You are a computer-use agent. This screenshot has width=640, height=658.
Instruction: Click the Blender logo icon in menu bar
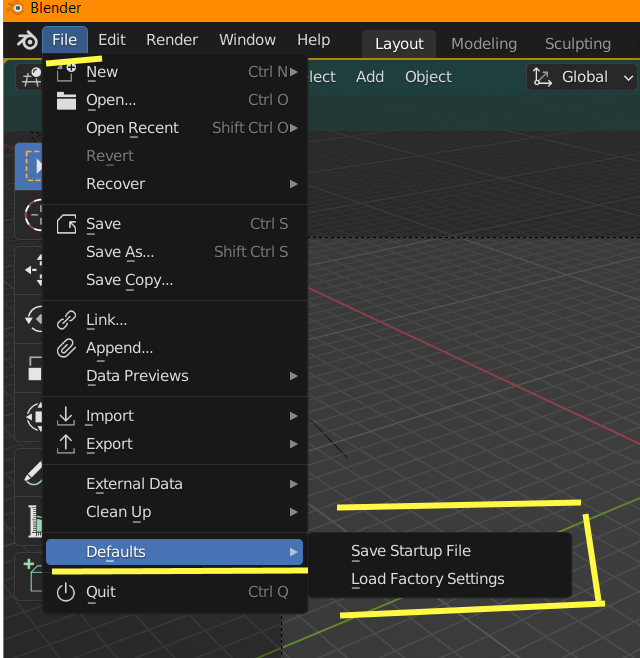point(27,41)
